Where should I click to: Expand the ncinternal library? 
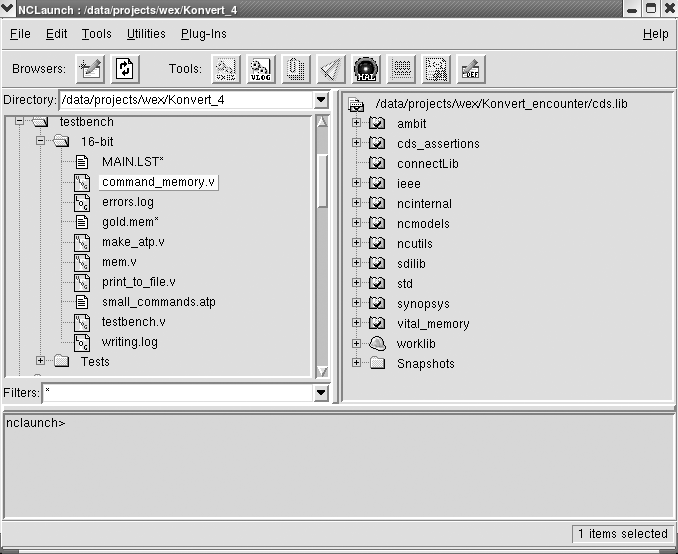tap(356, 202)
